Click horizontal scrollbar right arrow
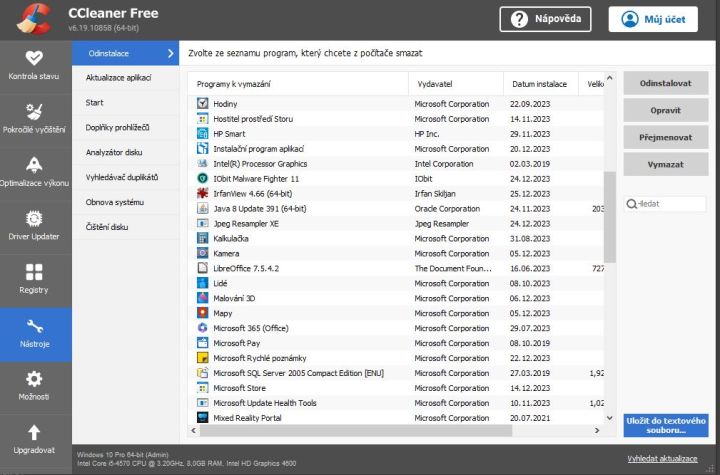The height and width of the screenshot is (475, 720). [597, 430]
